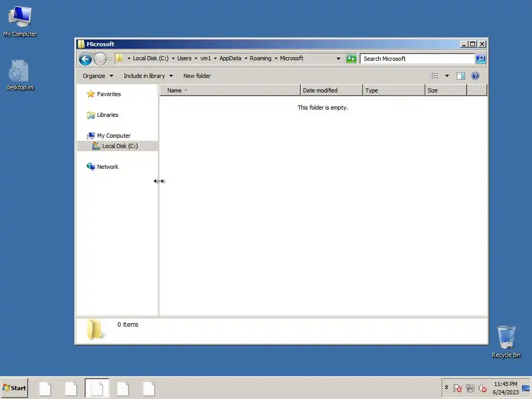Viewport: 532px width, 399px height.
Task: Click the muted volume tray icon
Action: (483, 388)
